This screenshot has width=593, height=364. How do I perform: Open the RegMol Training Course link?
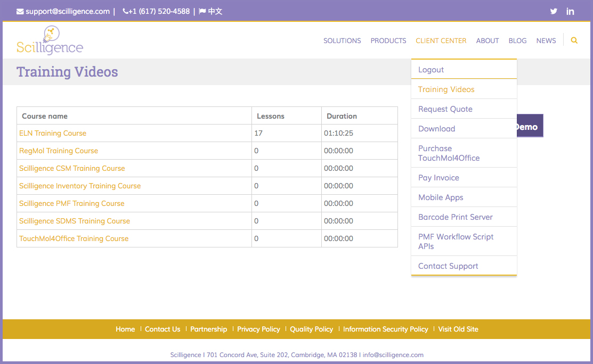pyautogui.click(x=59, y=151)
